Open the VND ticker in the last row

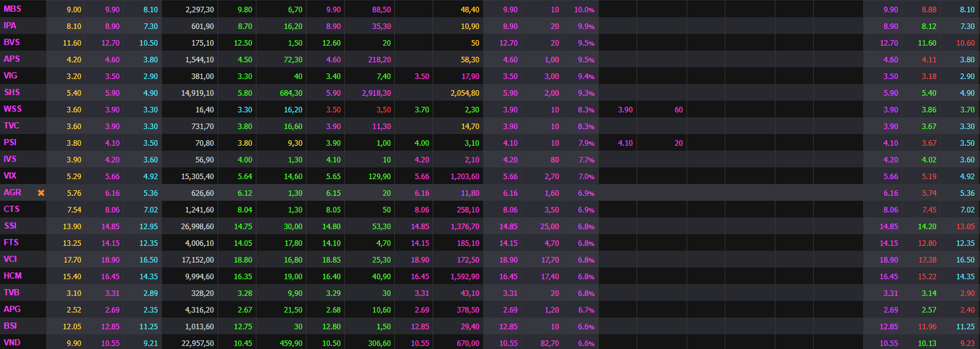coord(12,343)
